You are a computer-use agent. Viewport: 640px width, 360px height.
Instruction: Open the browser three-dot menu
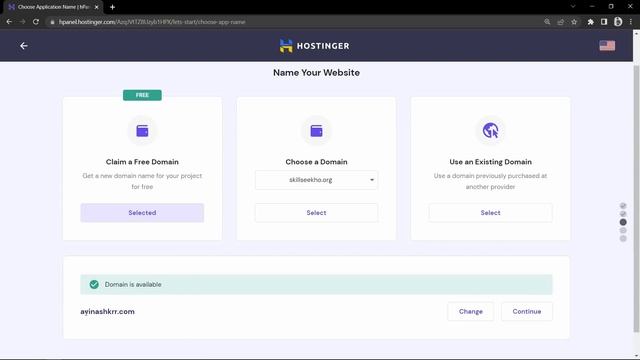click(631, 22)
